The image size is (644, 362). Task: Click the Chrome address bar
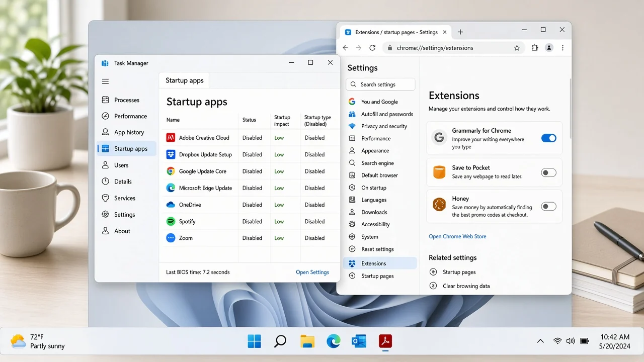point(453,48)
